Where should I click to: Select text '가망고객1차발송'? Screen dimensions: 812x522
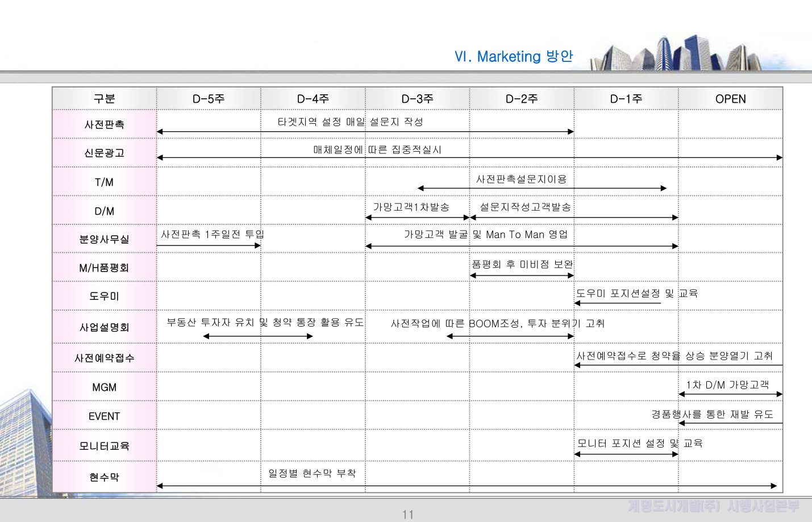click(411, 207)
